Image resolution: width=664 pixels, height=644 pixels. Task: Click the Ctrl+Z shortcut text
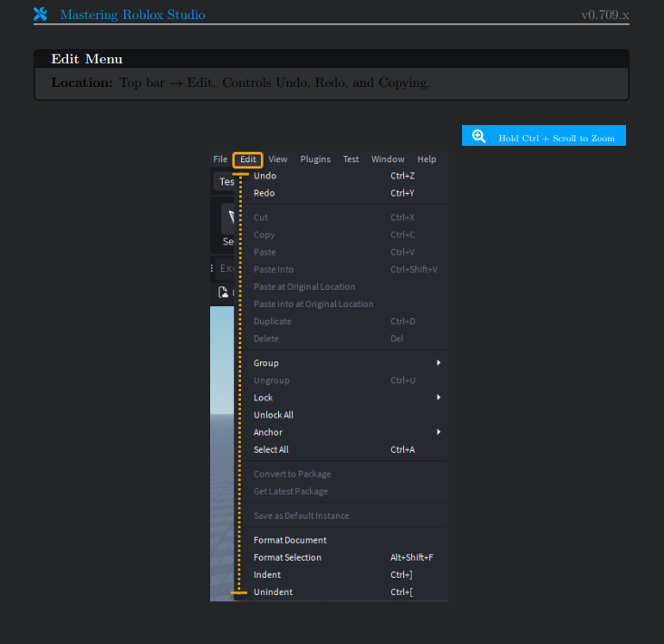click(x=403, y=176)
